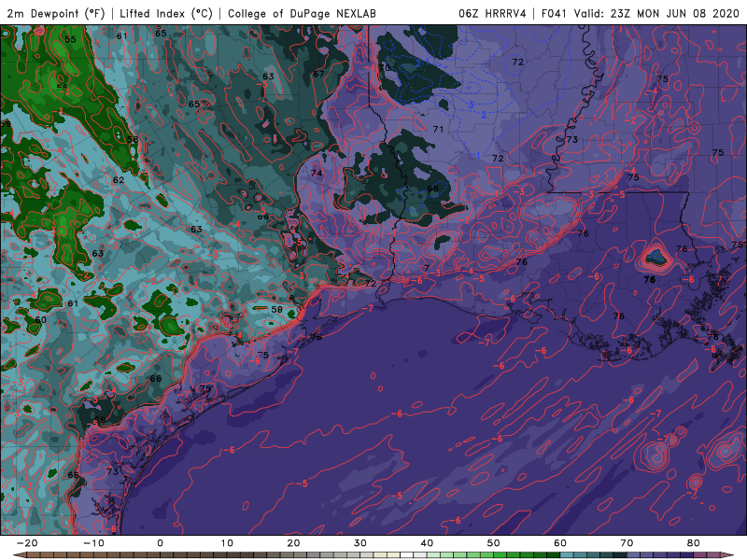Click the dewpoint value 74 on the map

pos(317,173)
